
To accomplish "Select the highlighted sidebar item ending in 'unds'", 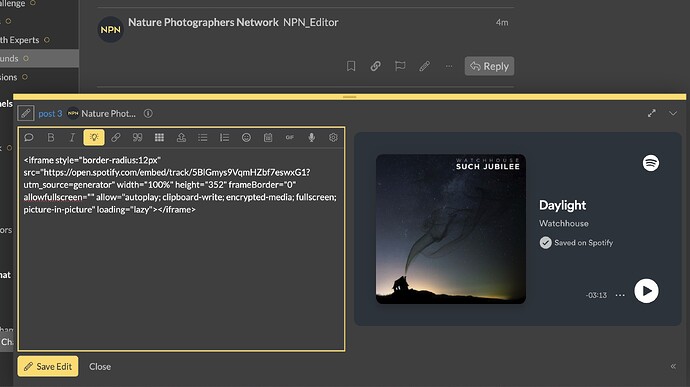I will (x=39, y=58).
